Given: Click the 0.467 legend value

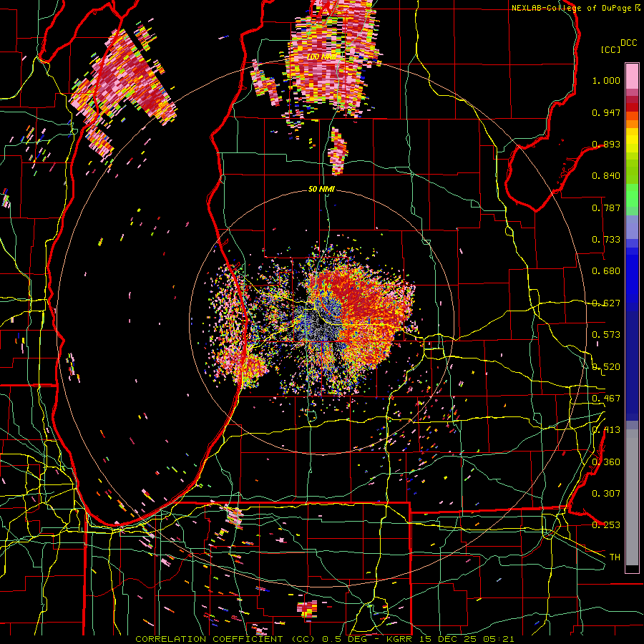Looking at the screenshot, I should tap(606, 399).
